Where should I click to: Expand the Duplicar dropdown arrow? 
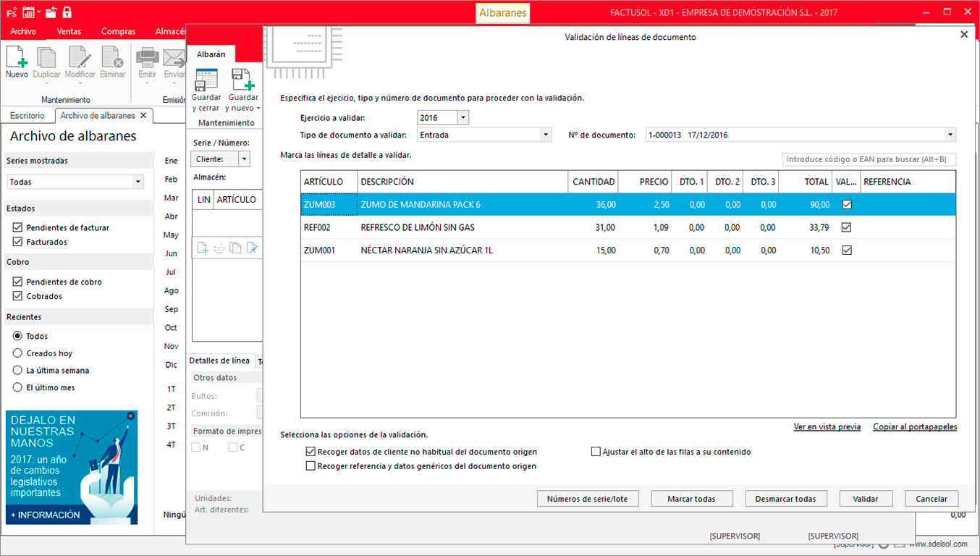click(47, 83)
